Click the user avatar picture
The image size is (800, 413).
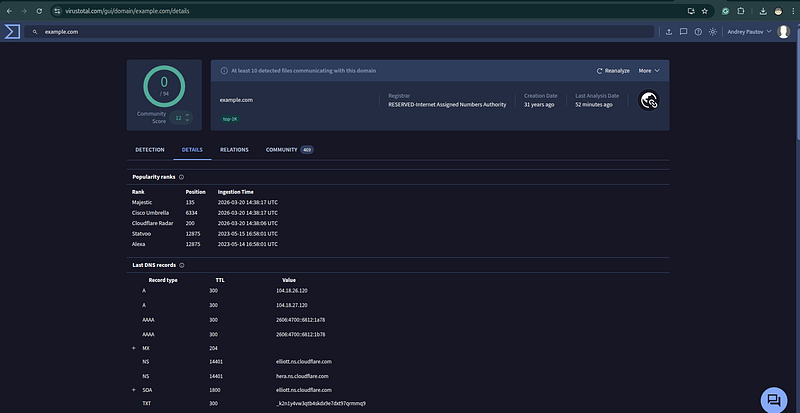coord(784,32)
